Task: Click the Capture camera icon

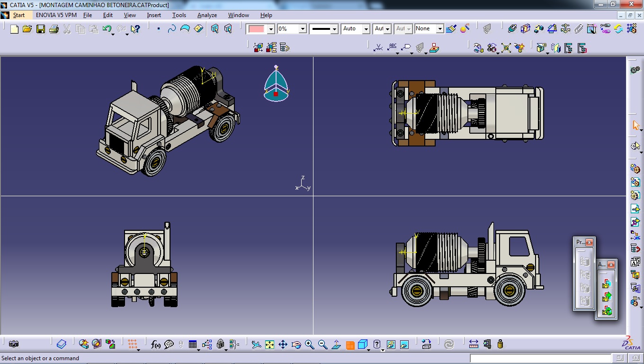Action: tap(14, 344)
